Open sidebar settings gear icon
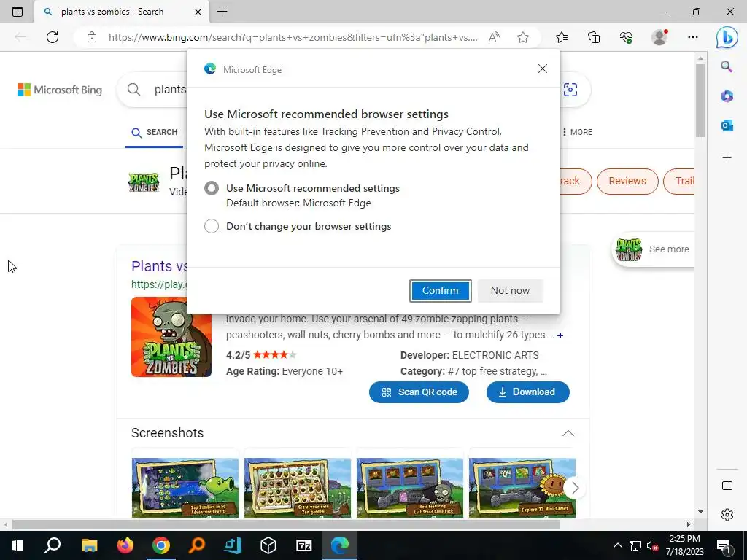747x560 pixels. tap(727, 515)
